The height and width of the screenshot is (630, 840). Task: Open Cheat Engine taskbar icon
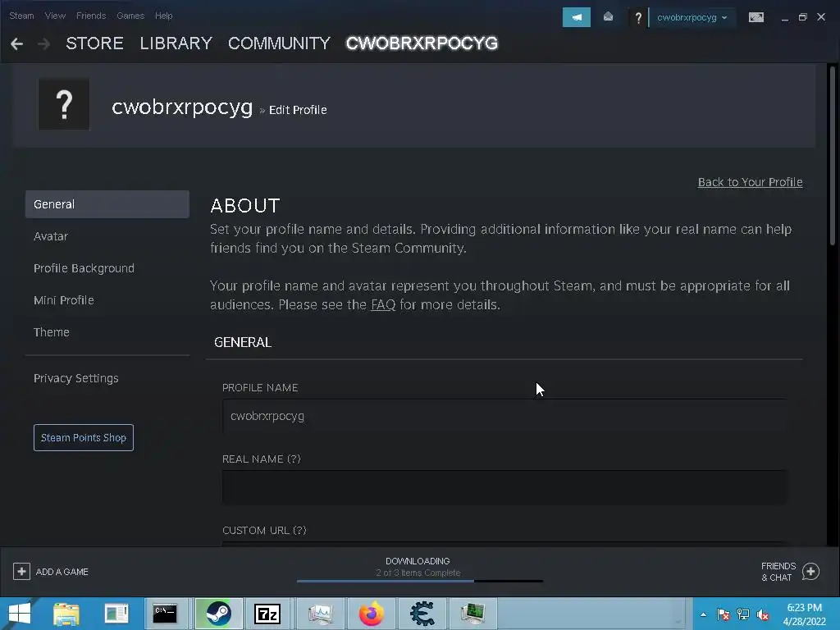coord(422,614)
